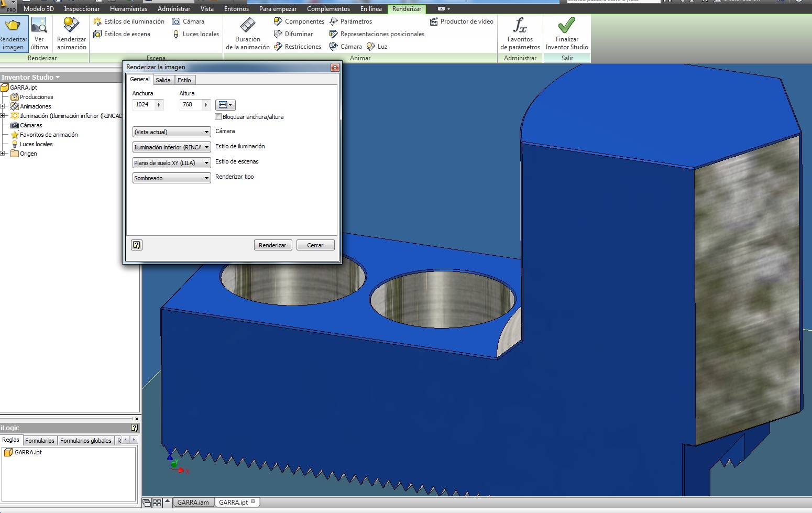The image size is (812, 513).
Task: Open Duración de la animación
Action: tap(248, 34)
